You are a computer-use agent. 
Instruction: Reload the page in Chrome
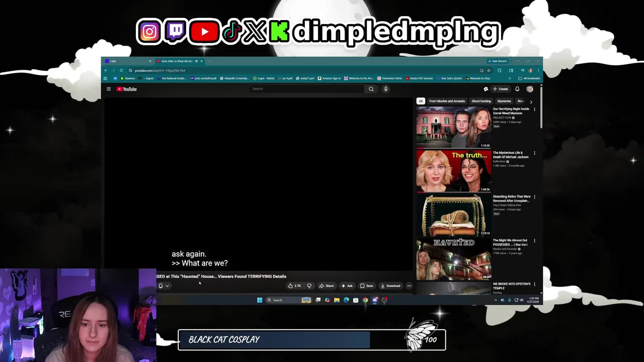[x=121, y=70]
